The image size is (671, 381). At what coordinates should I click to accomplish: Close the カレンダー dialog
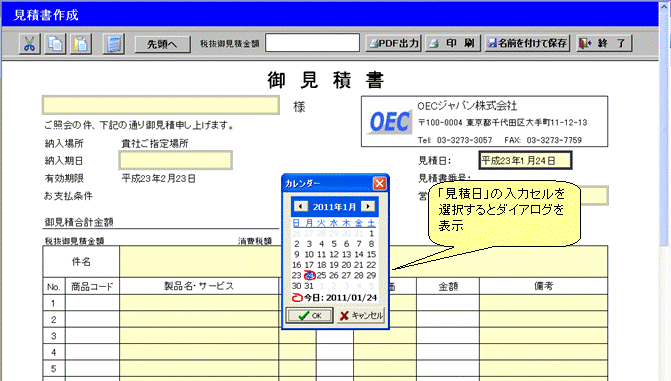tap(379, 184)
